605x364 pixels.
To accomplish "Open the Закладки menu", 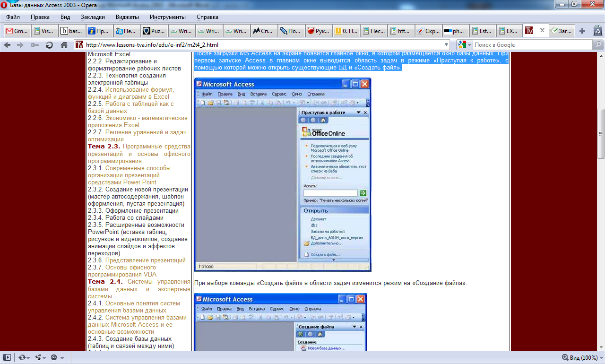I will (93, 17).
